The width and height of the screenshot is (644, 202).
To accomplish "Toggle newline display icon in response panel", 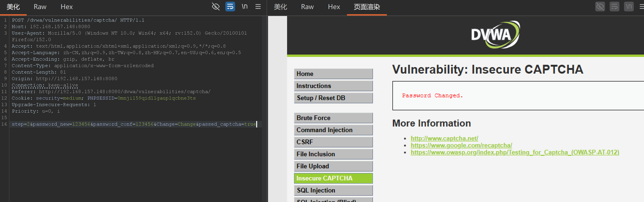I will point(629,7).
